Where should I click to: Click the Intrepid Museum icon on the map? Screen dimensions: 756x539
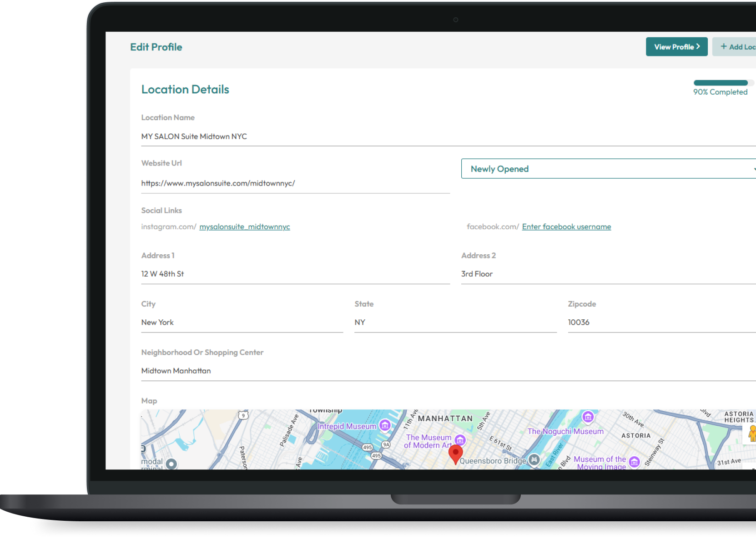(x=385, y=426)
